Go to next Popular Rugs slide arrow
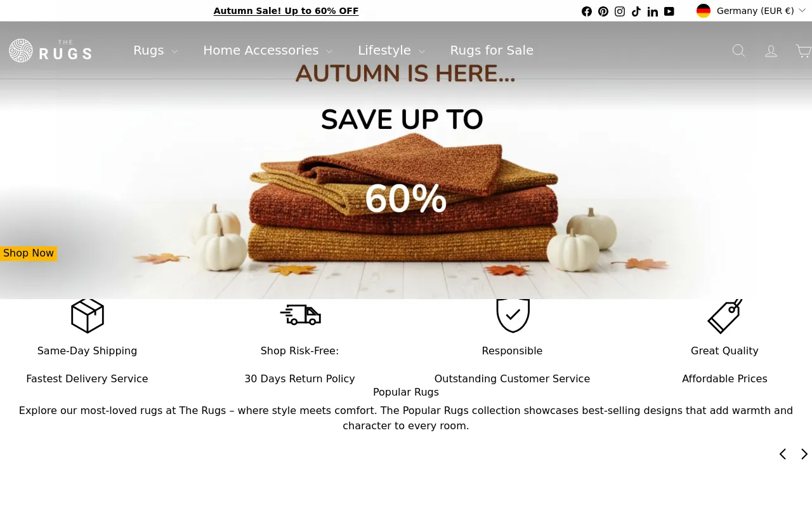The image size is (812, 508). [804, 454]
